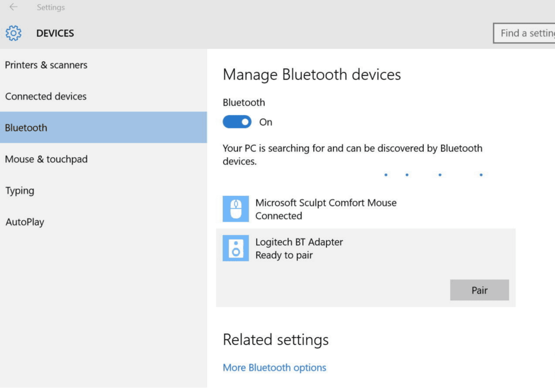555x392 pixels.
Task: Go to Connected devices
Action: click(46, 97)
